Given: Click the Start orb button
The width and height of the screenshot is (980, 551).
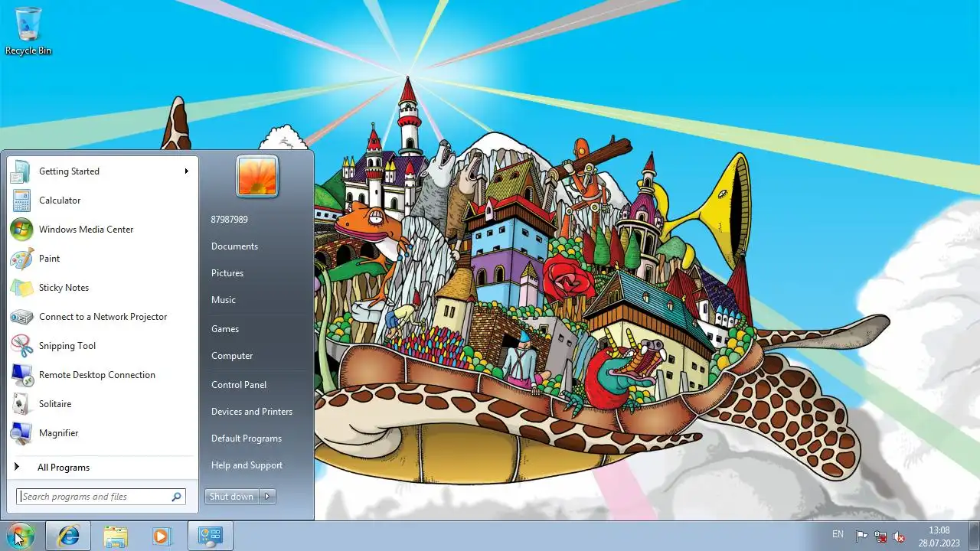Looking at the screenshot, I should point(20,536).
